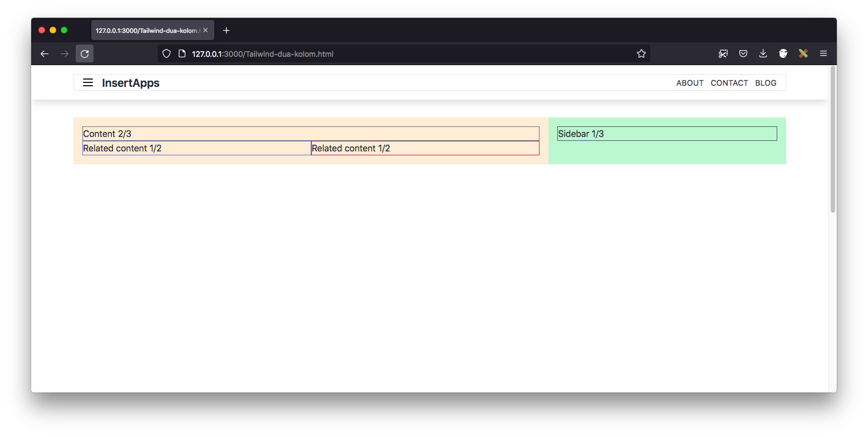
Task: Click the face extension icon in toolbar
Action: click(783, 54)
